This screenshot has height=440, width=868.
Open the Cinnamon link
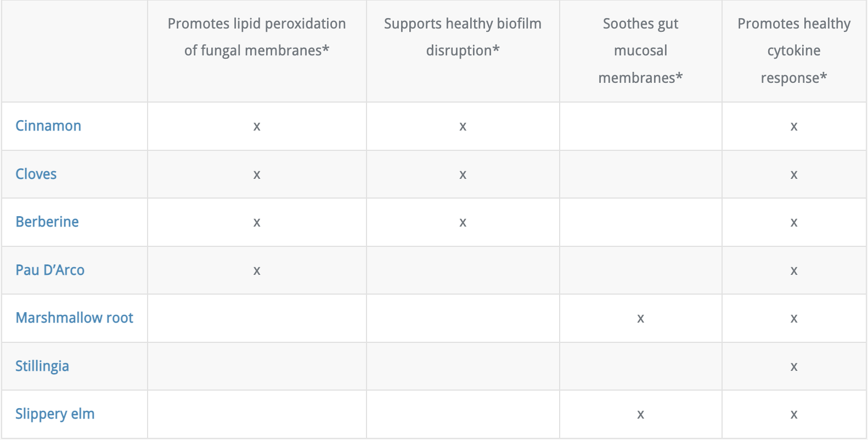(48, 126)
